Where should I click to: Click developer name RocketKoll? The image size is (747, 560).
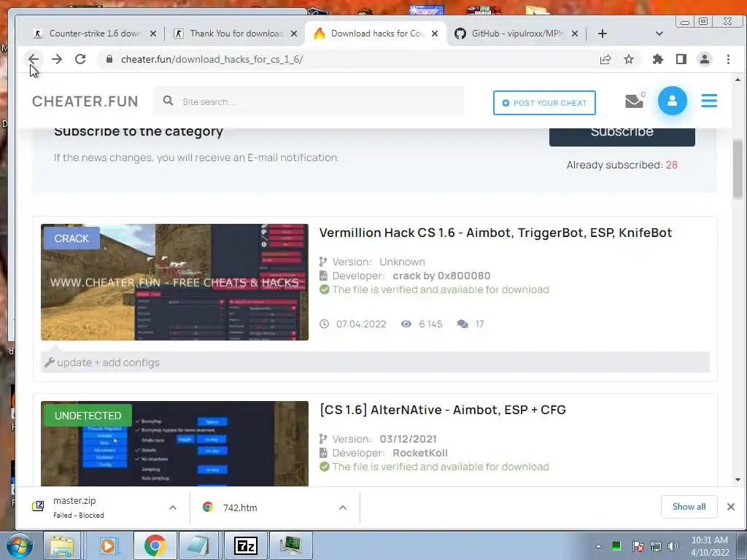pos(419,453)
